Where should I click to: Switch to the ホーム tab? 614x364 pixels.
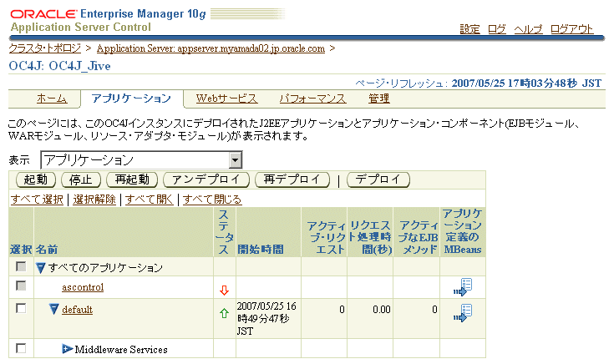tap(52, 99)
